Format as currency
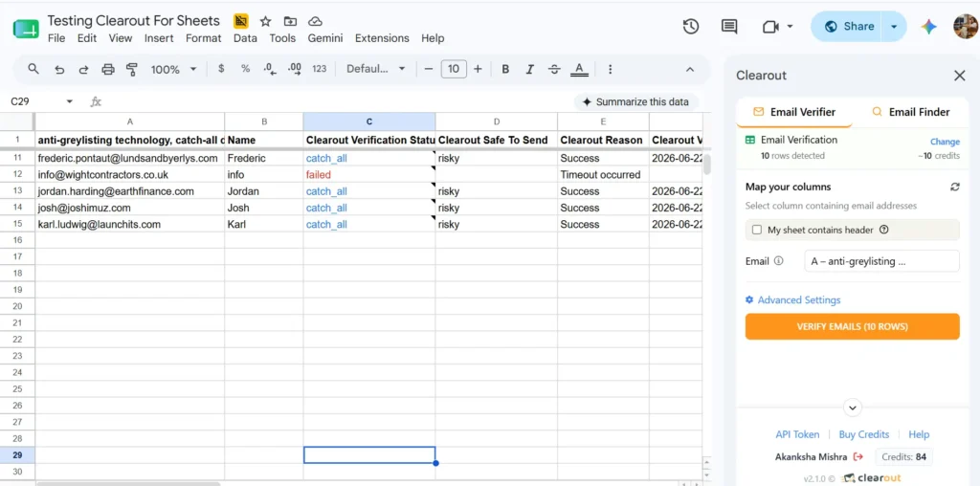The image size is (980, 486). pyautogui.click(x=221, y=69)
